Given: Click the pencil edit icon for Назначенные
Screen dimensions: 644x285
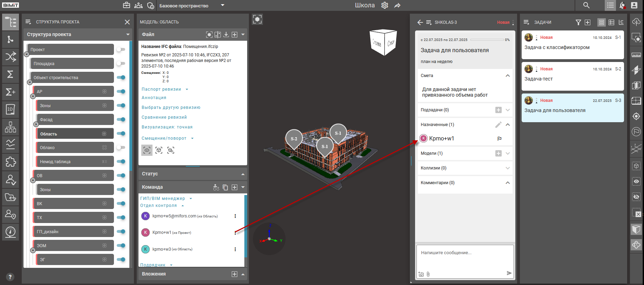Looking at the screenshot, I should [x=498, y=125].
